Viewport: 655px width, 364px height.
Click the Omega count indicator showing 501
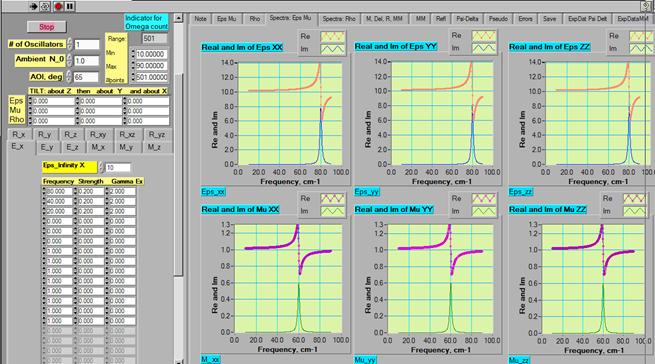click(x=155, y=39)
